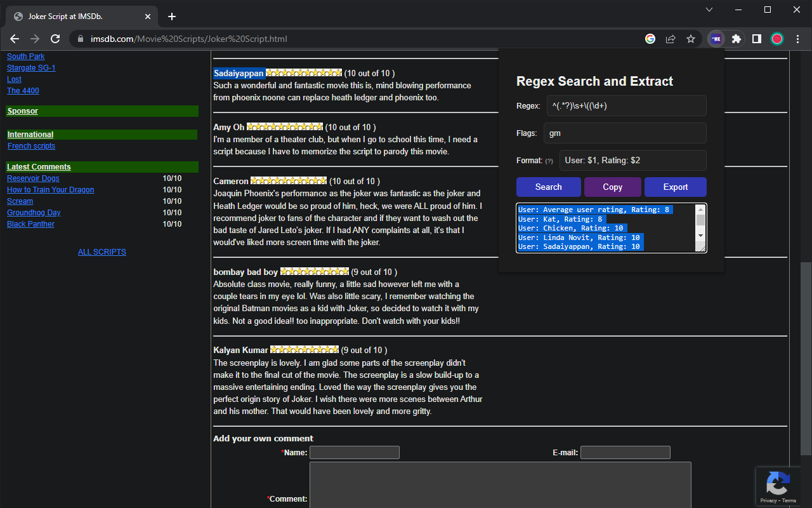Open Black Panther link

coord(30,224)
